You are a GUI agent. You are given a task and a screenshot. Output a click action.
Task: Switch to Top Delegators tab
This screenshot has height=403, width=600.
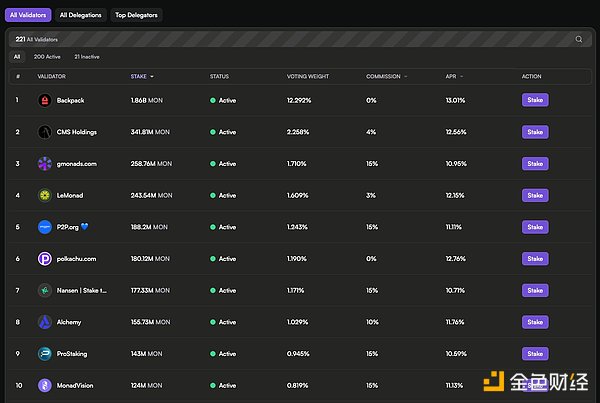point(136,15)
